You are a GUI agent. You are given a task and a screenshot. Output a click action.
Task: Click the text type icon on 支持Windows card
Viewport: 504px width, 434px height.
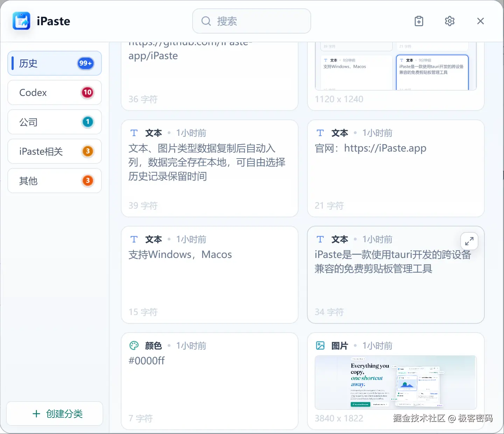pos(134,239)
